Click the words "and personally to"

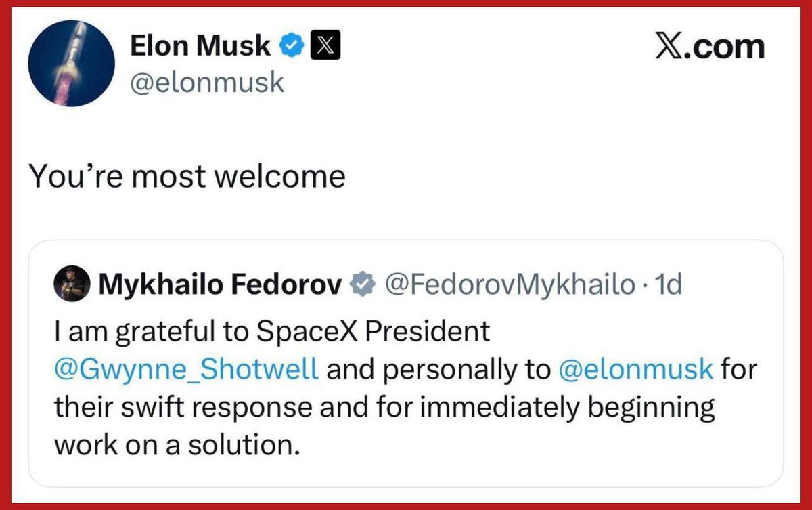pyautogui.click(x=440, y=370)
